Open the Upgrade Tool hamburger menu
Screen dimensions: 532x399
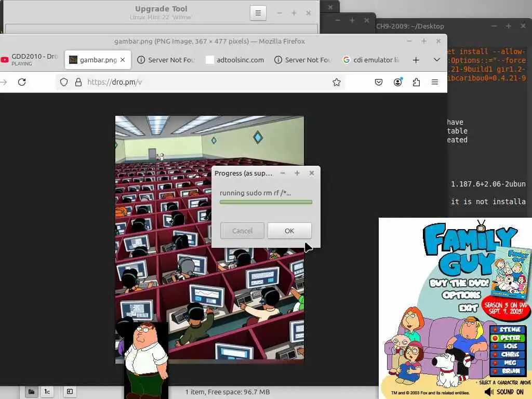[x=258, y=13]
